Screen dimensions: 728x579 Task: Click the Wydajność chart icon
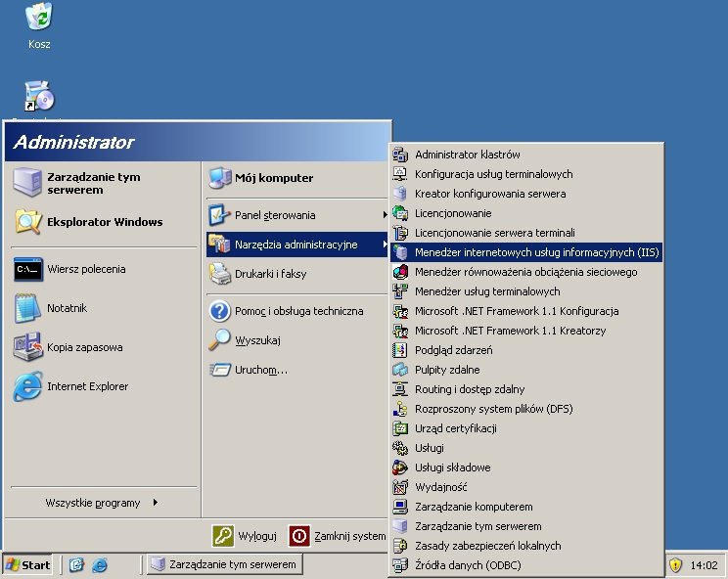tap(400, 487)
